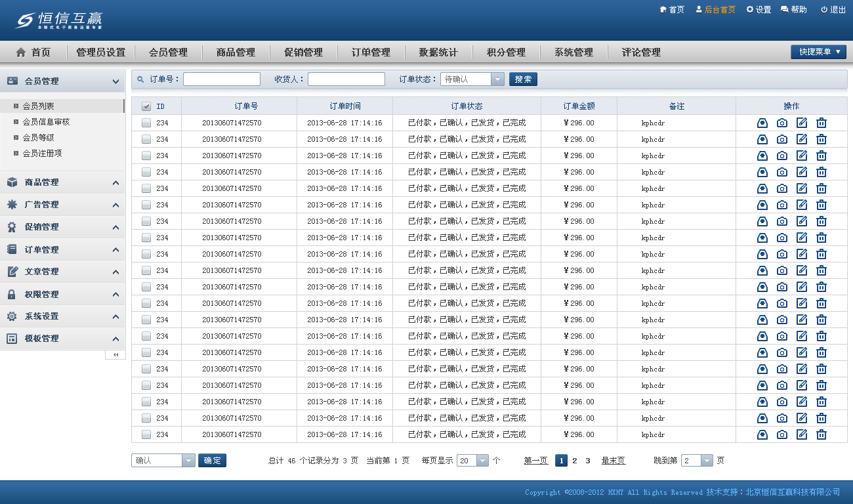The image size is (853, 504).
Task: Open 积分管理 in the top nav
Action: pyautogui.click(x=506, y=52)
